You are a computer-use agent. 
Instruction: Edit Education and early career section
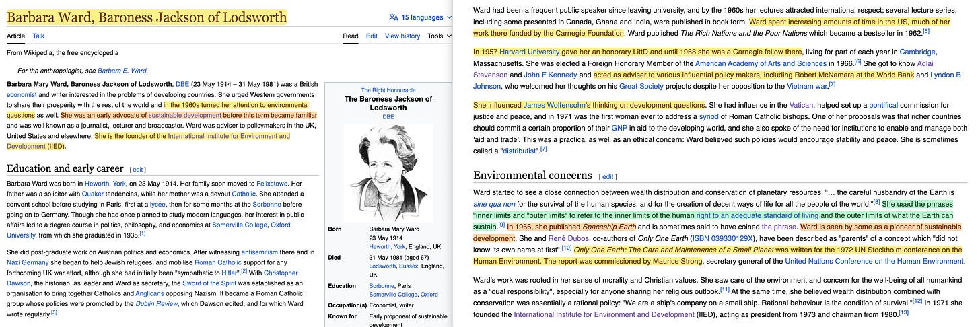(137, 169)
